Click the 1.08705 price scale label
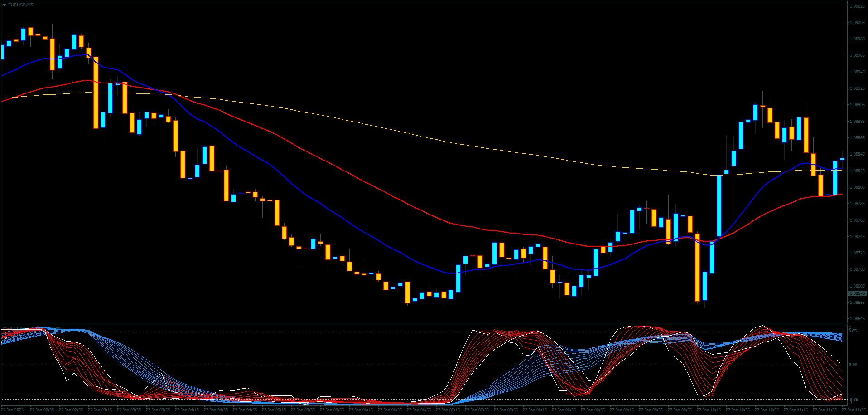Viewport: 868px width, 415px height. [857, 269]
